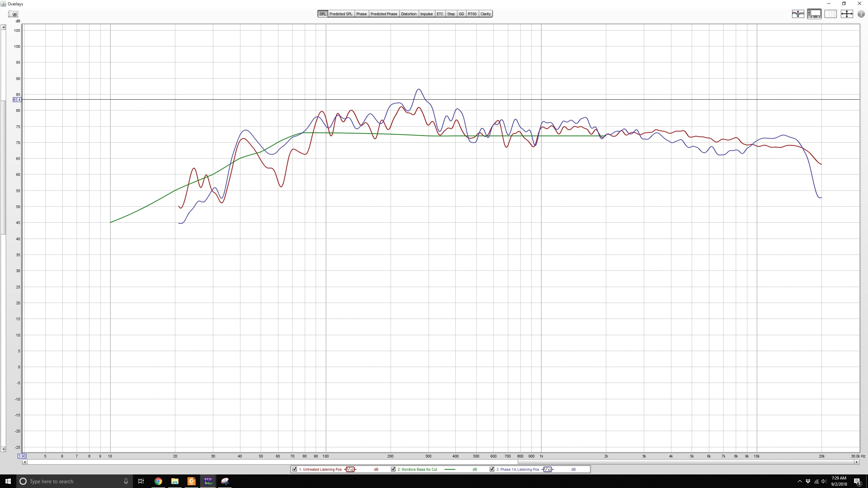Click the vertical axis scroll-down arrow

(3, 449)
